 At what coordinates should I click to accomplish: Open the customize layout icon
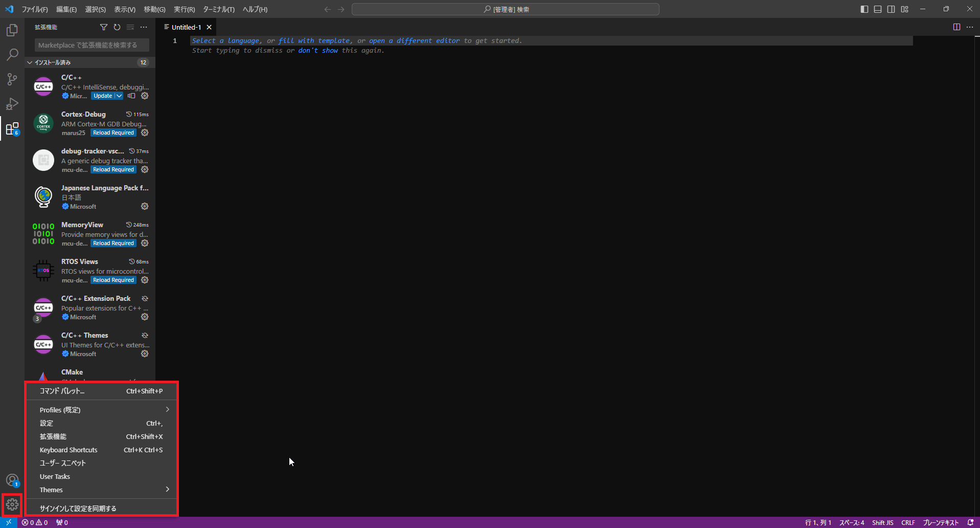[x=904, y=9]
